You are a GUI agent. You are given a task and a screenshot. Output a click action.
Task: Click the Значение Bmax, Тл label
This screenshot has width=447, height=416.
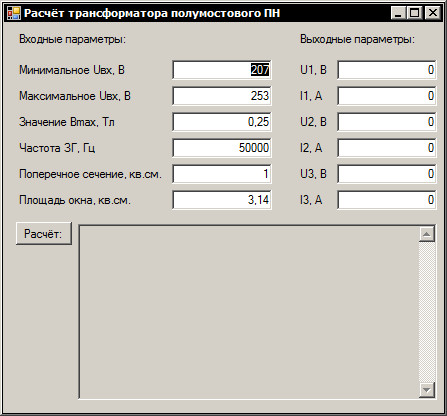pyautogui.click(x=67, y=122)
